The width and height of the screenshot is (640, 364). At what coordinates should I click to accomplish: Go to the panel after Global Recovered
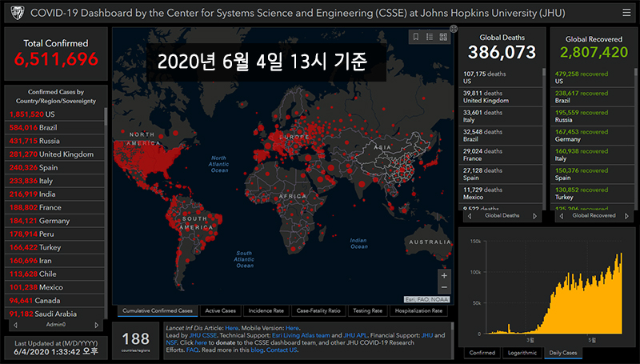pos(626,216)
